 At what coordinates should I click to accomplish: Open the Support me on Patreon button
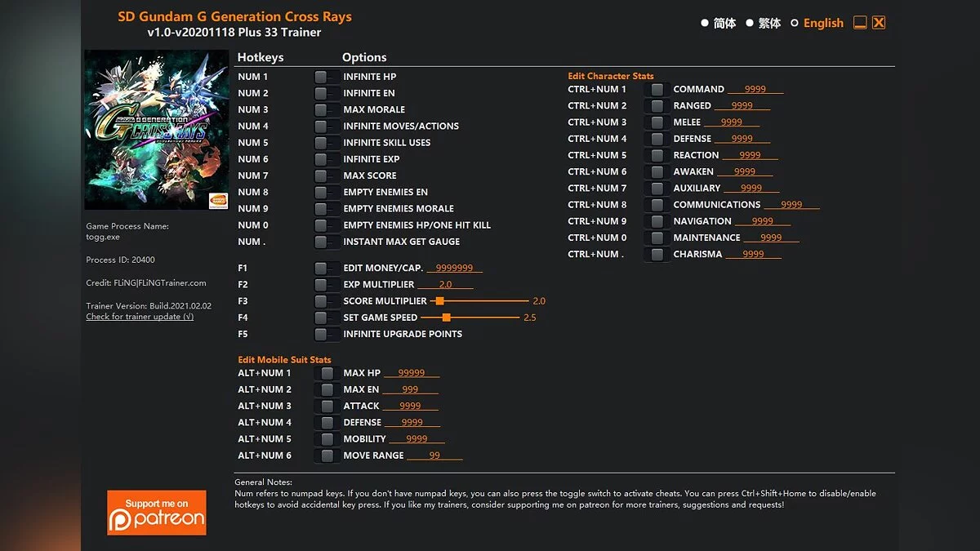[157, 513]
